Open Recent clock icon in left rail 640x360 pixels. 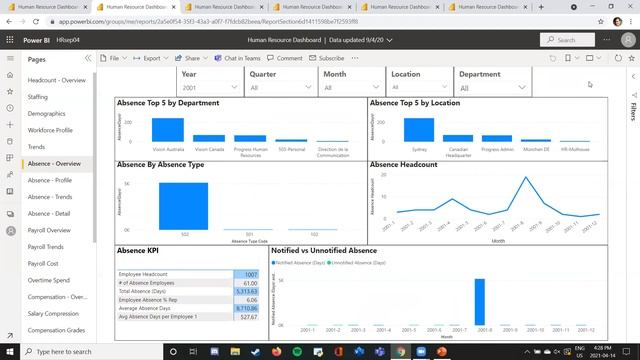[x=10, y=108]
